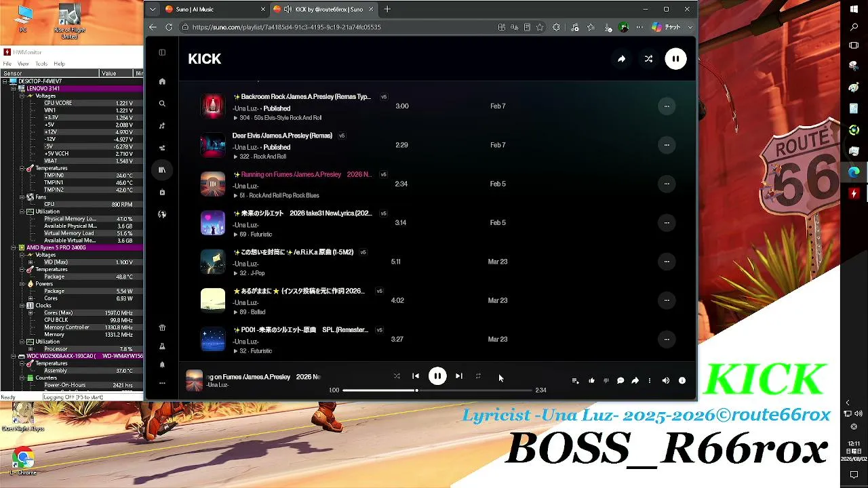Open options for Running on Fumes track

667,184
